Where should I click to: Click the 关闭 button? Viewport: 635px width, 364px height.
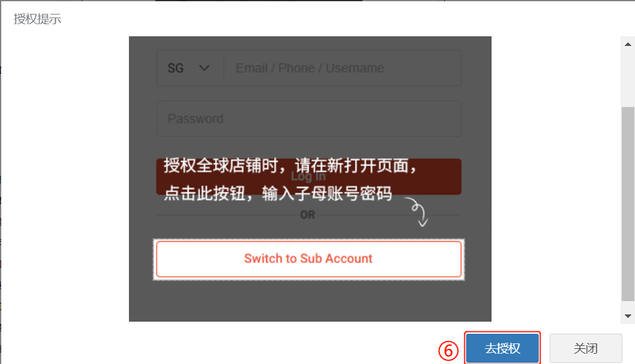tap(585, 348)
